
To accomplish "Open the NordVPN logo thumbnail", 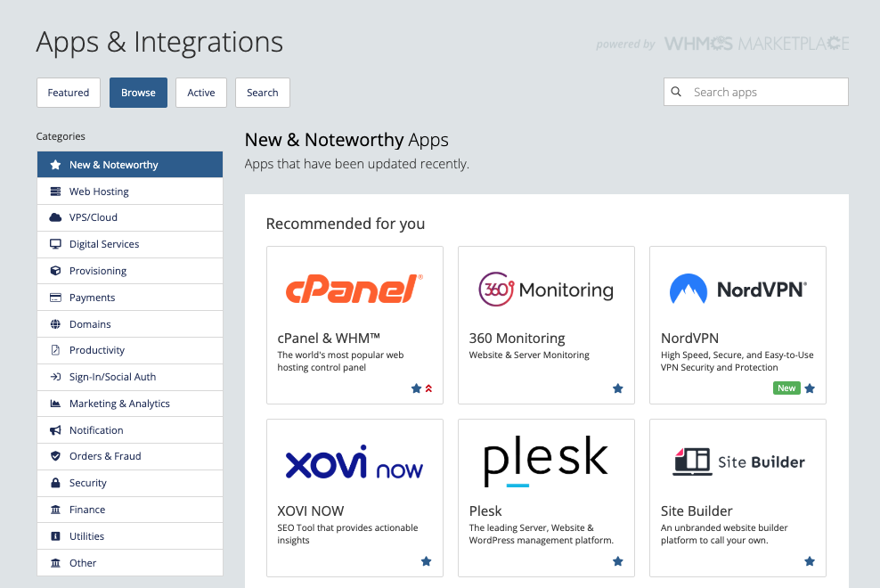I will 738,290.
